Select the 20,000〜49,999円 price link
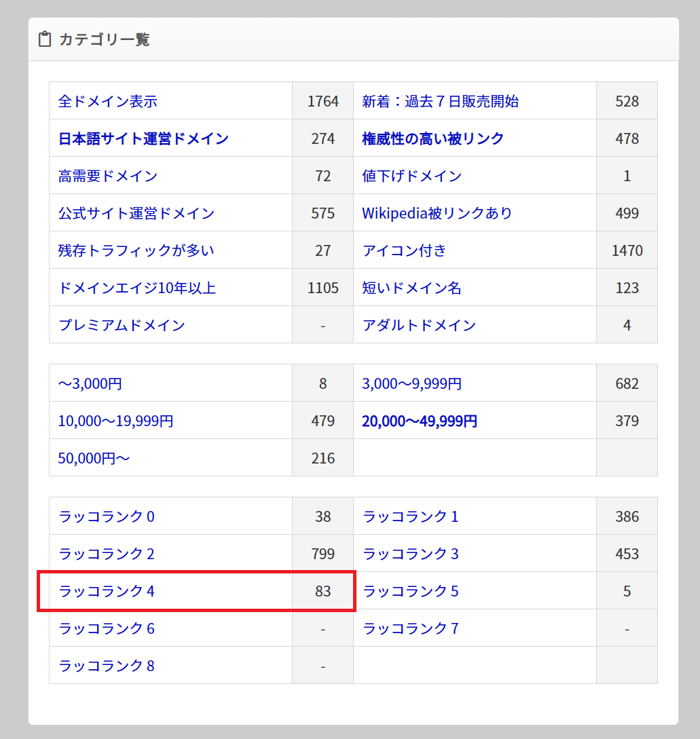Screen dimensions: 700x739 click(x=419, y=421)
